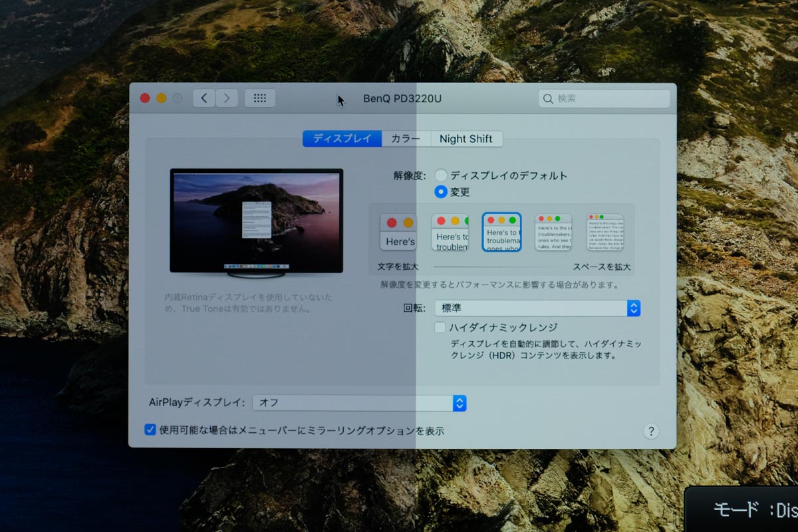Click the BenQ PD3220U window title
Image resolution: width=798 pixels, height=532 pixels.
point(402,99)
